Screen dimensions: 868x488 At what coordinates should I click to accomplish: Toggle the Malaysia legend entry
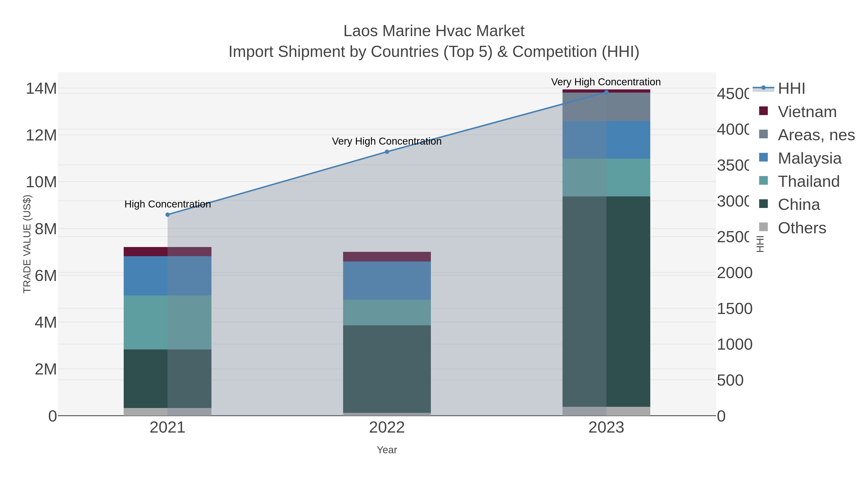click(800, 158)
